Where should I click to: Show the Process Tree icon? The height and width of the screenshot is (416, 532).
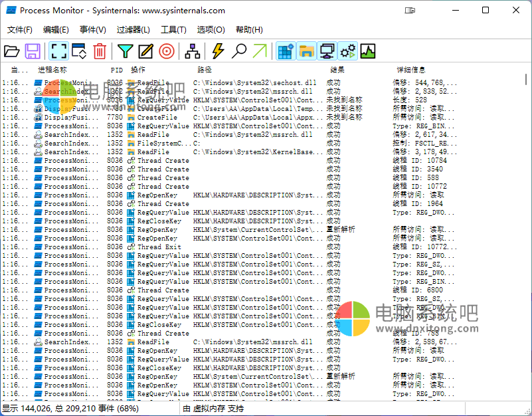[x=193, y=51]
